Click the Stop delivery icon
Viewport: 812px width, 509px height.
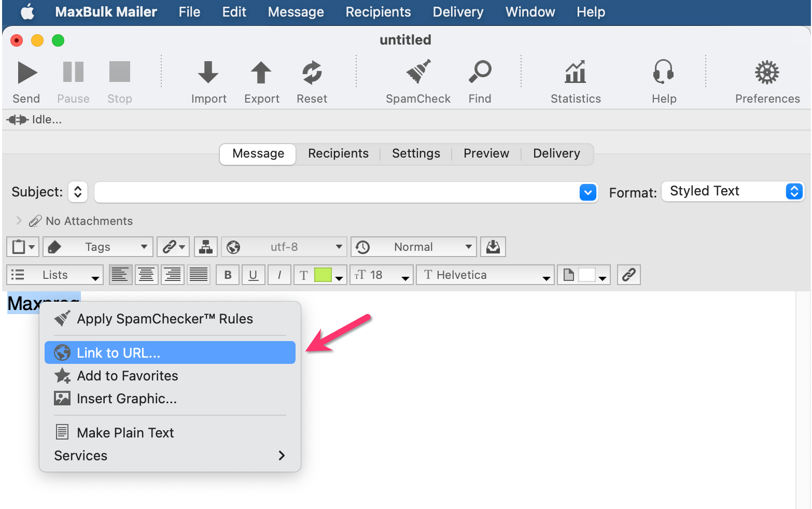click(x=120, y=72)
